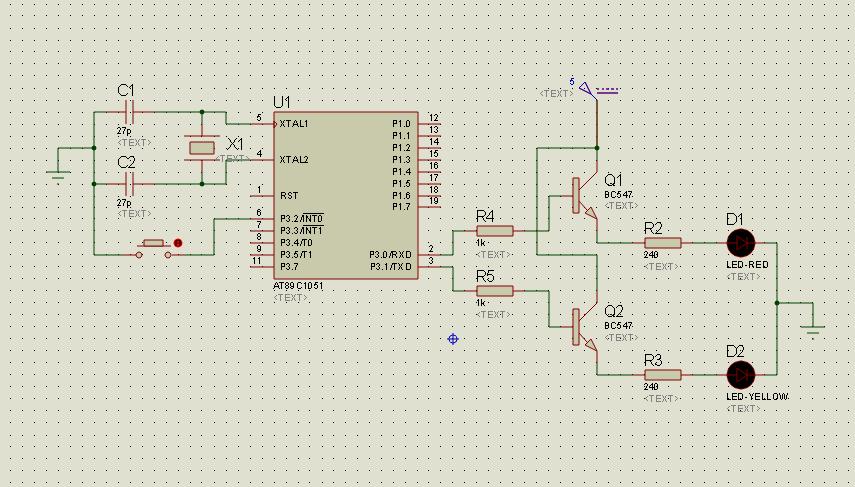Click the P3.1/TXD pin label
Image resolution: width=855 pixels, height=487 pixels.
390,267
